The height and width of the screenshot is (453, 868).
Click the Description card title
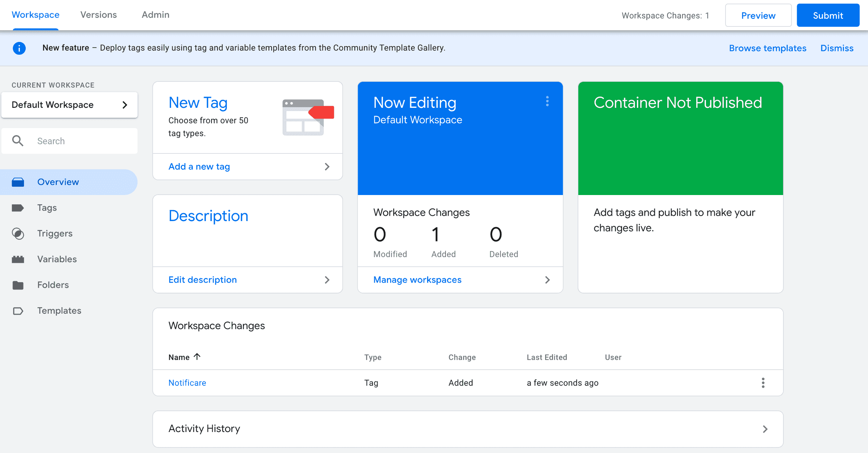[x=208, y=216]
